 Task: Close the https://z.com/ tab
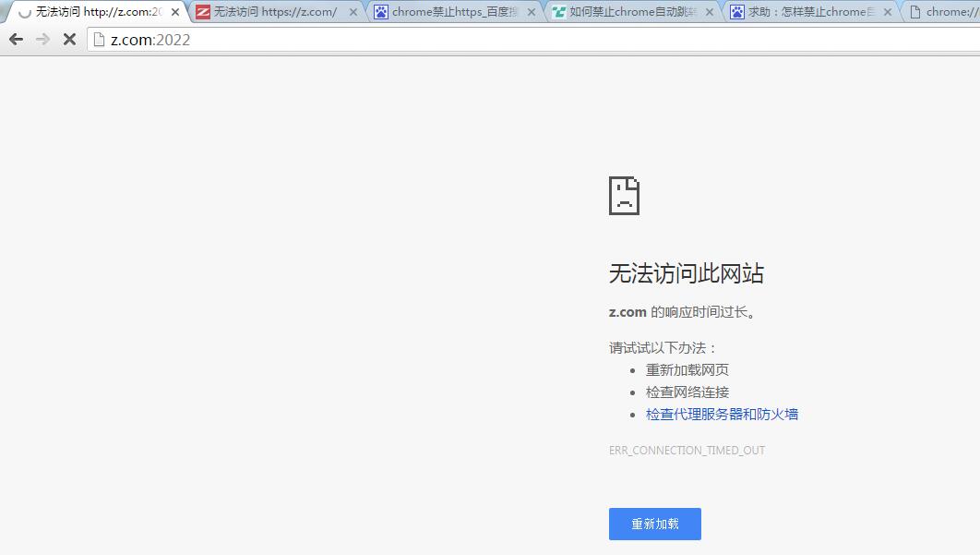click(353, 12)
